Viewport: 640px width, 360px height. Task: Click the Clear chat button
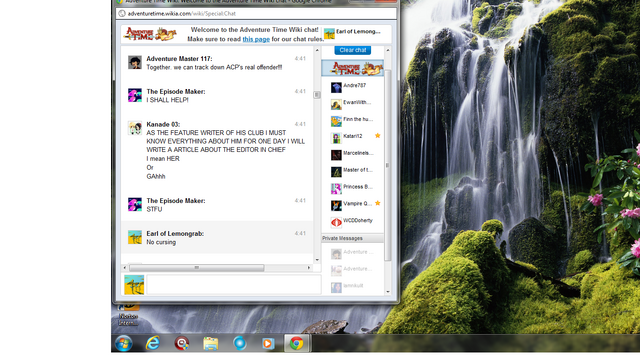tap(353, 50)
